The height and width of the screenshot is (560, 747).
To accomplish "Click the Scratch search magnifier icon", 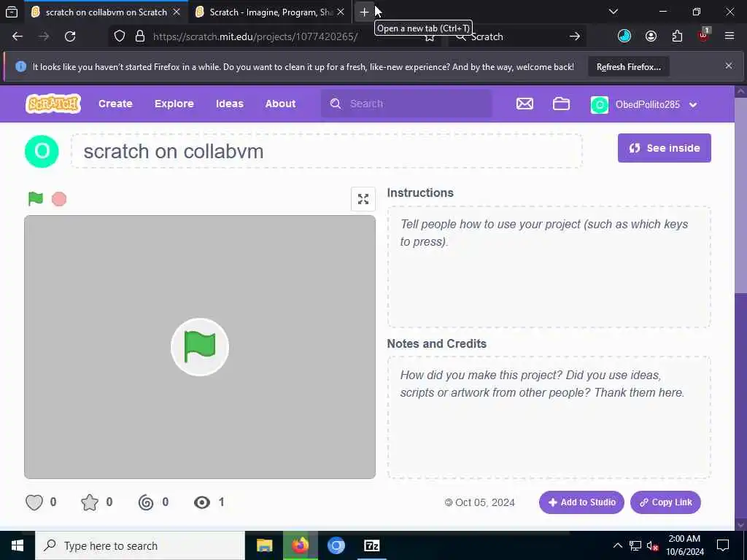I will point(336,104).
